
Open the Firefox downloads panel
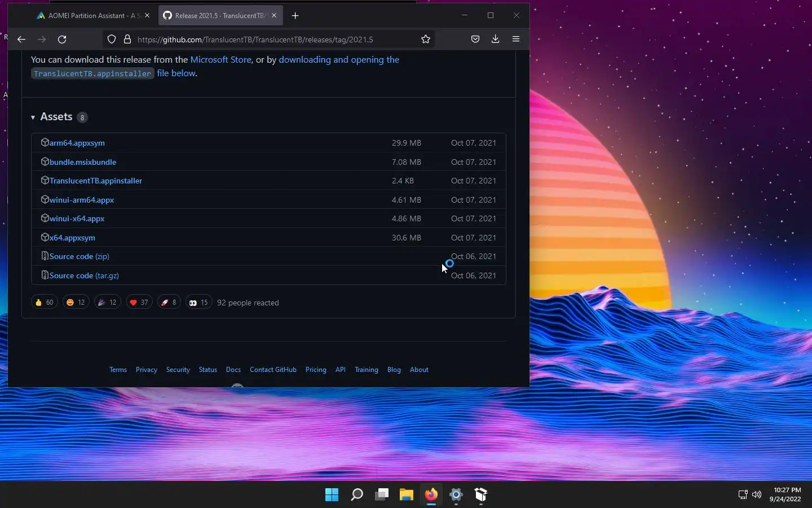(495, 39)
